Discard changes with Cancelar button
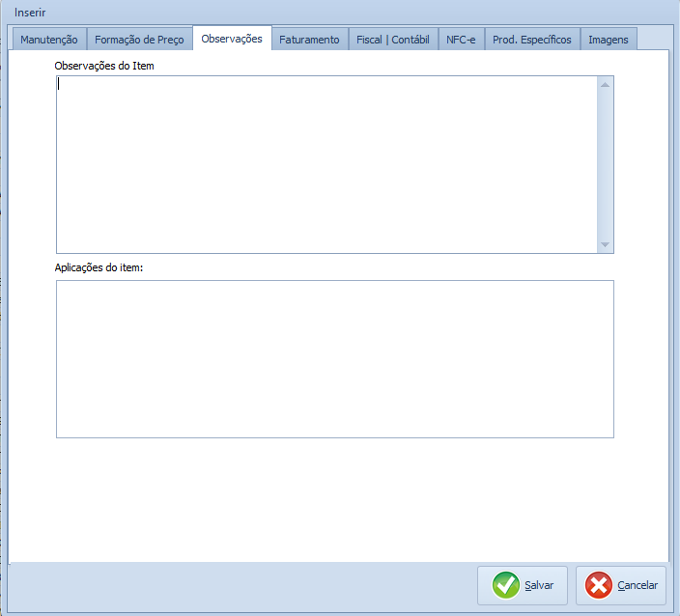 pyautogui.click(x=621, y=585)
